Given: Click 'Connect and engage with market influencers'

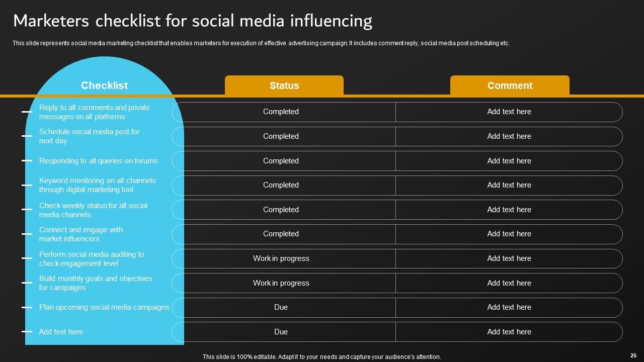Looking at the screenshot, I should (81, 234).
